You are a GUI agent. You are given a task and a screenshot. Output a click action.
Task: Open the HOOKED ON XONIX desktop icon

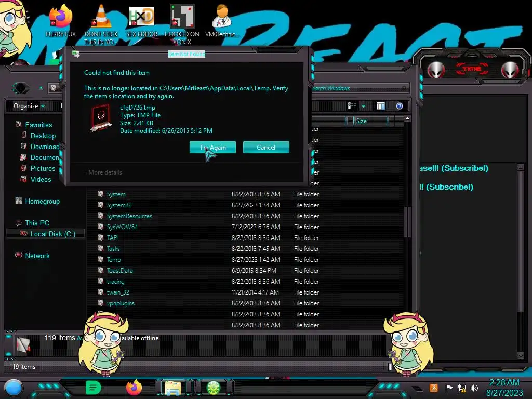coord(182,24)
